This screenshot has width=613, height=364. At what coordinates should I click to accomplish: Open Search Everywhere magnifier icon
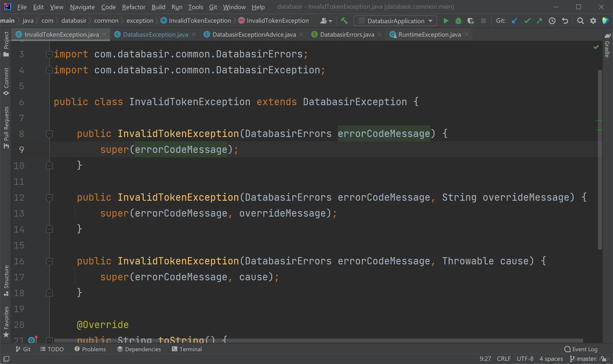(x=580, y=21)
